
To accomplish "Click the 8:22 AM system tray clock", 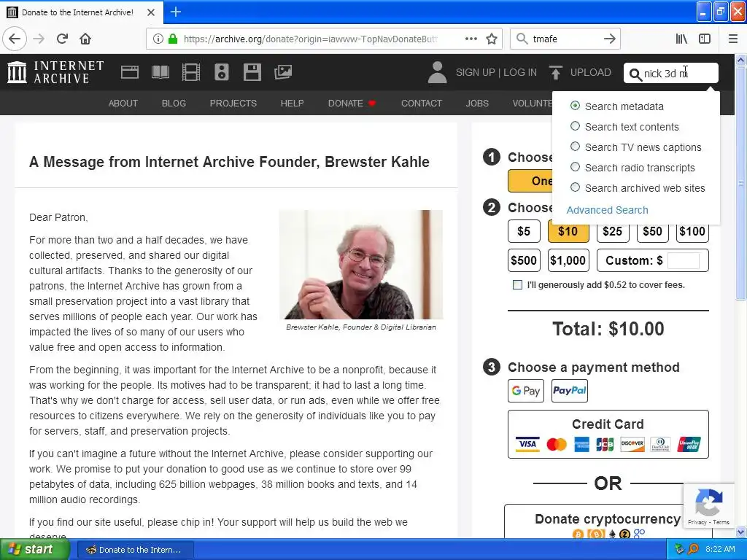I will coord(720,549).
